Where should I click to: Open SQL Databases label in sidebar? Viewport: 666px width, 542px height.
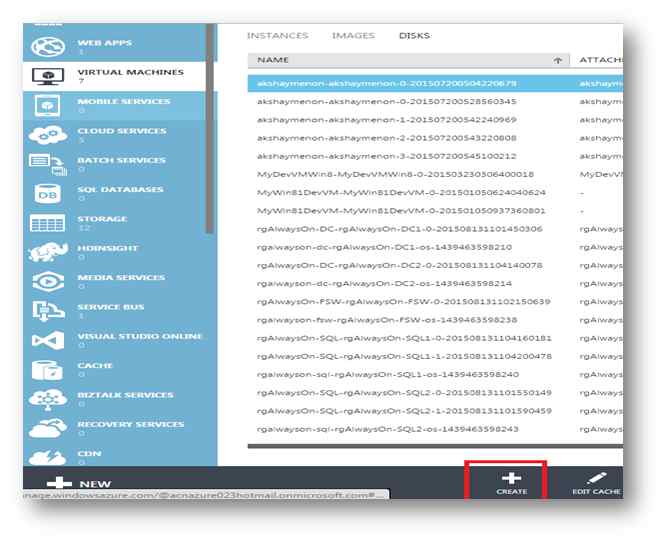(120, 189)
